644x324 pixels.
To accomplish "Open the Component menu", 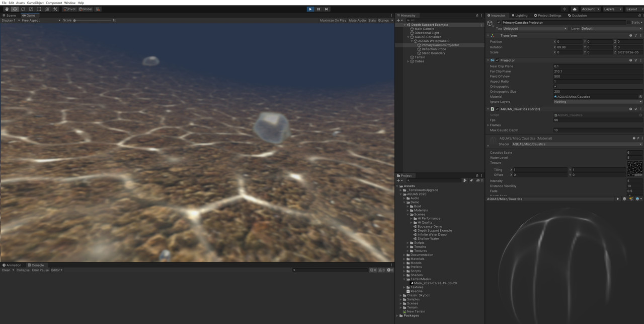I will (54, 3).
